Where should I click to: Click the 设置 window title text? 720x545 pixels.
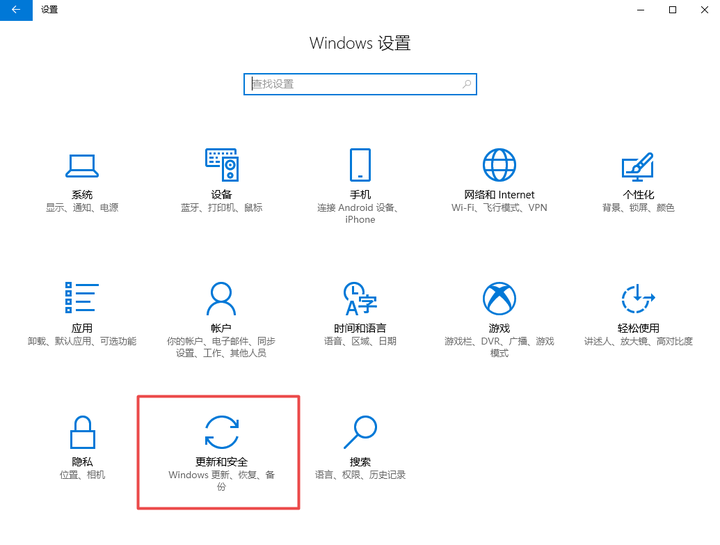(49, 10)
